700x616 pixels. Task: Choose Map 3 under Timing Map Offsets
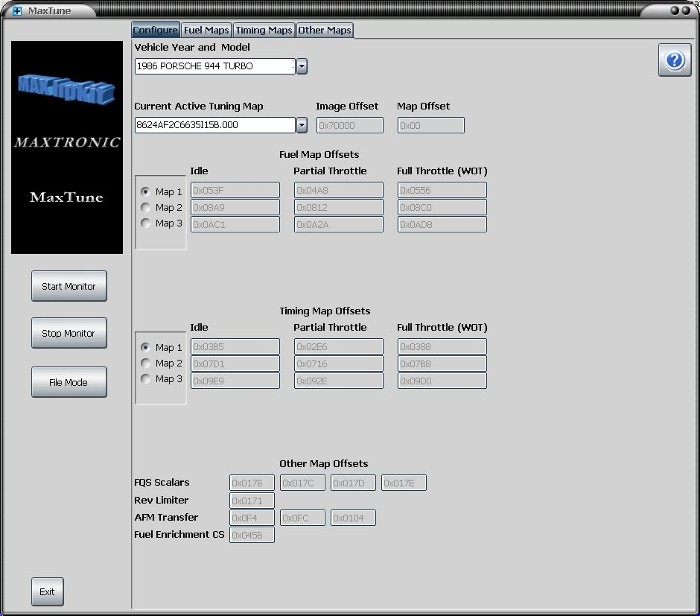tap(146, 379)
